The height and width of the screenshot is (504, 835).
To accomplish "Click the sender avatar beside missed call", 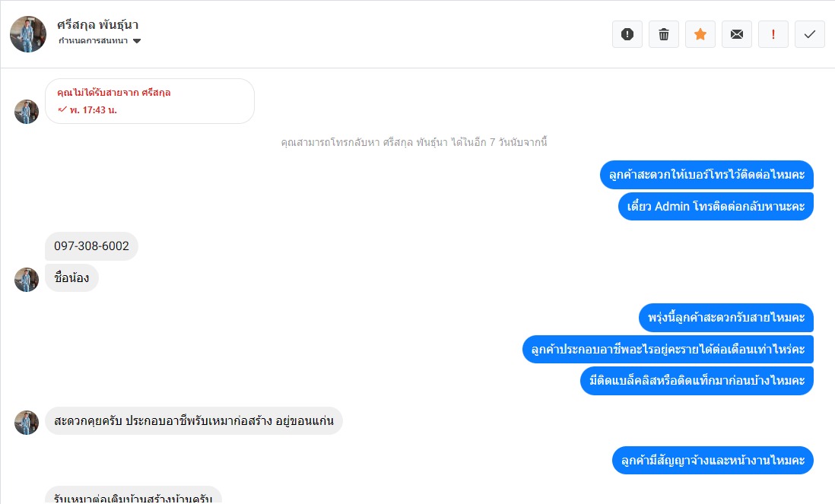I will pyautogui.click(x=27, y=112).
